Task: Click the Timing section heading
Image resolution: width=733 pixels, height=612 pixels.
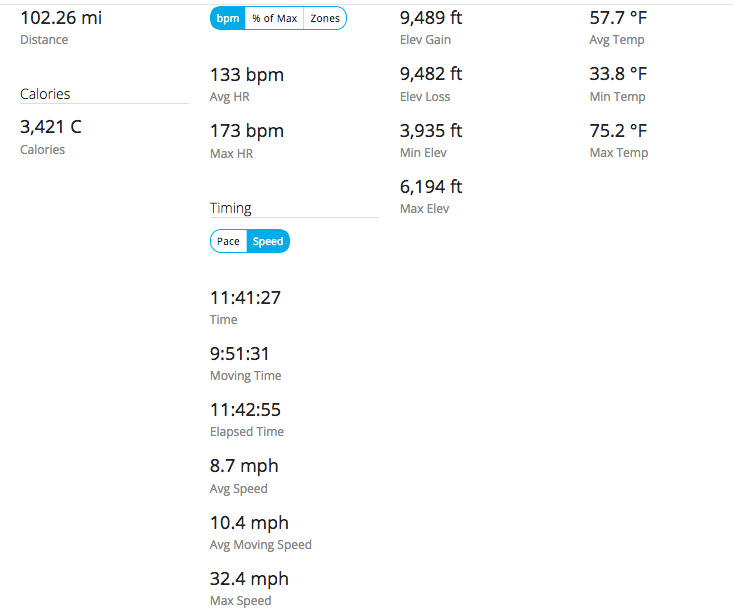Action: pyautogui.click(x=230, y=208)
